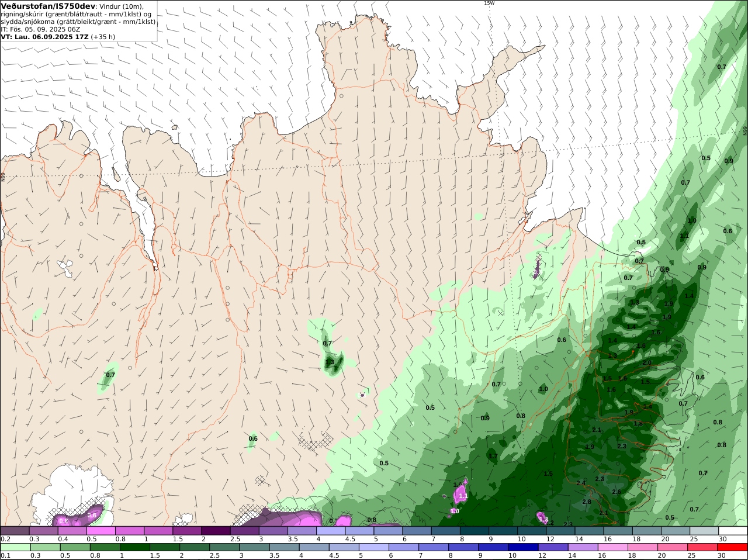Select the snow legend swatch starting at 14
Image resolution: width=748 pixels, height=560 pixels.
point(589,531)
